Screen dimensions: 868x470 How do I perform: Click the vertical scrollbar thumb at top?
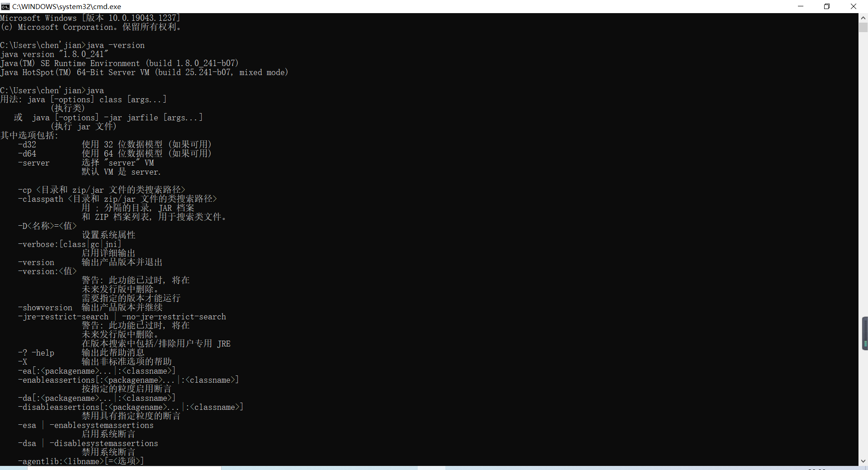[863, 27]
